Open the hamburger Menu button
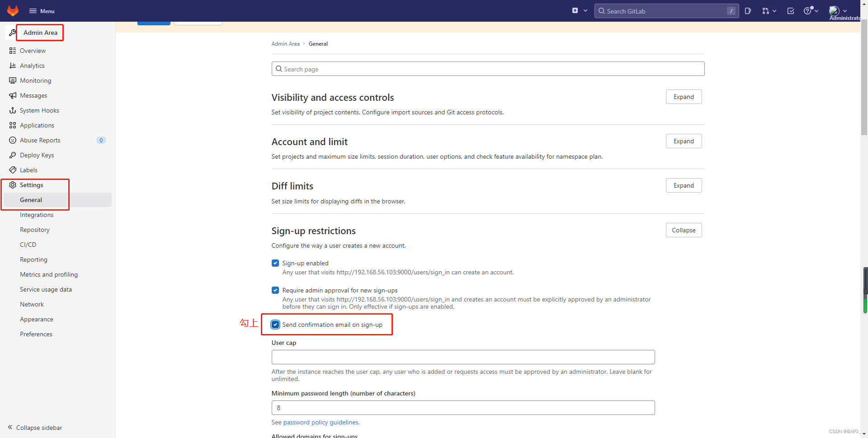The height and width of the screenshot is (438, 868). pyautogui.click(x=42, y=11)
